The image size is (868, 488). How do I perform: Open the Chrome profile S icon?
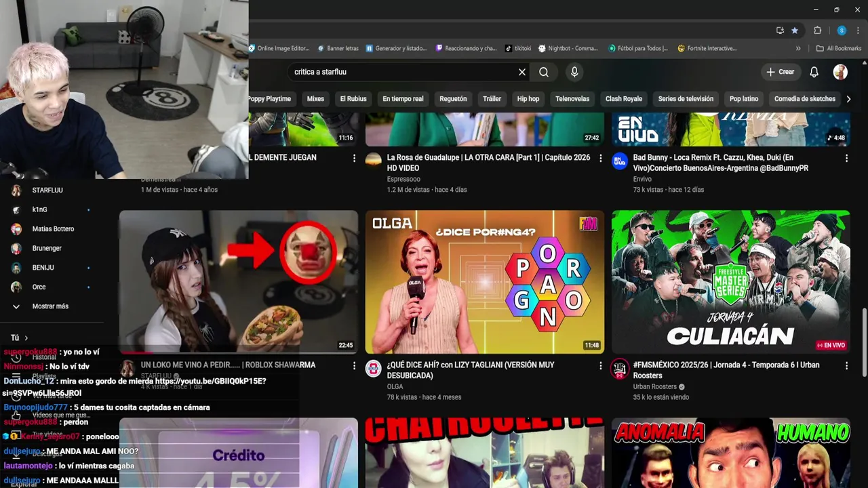[842, 30]
